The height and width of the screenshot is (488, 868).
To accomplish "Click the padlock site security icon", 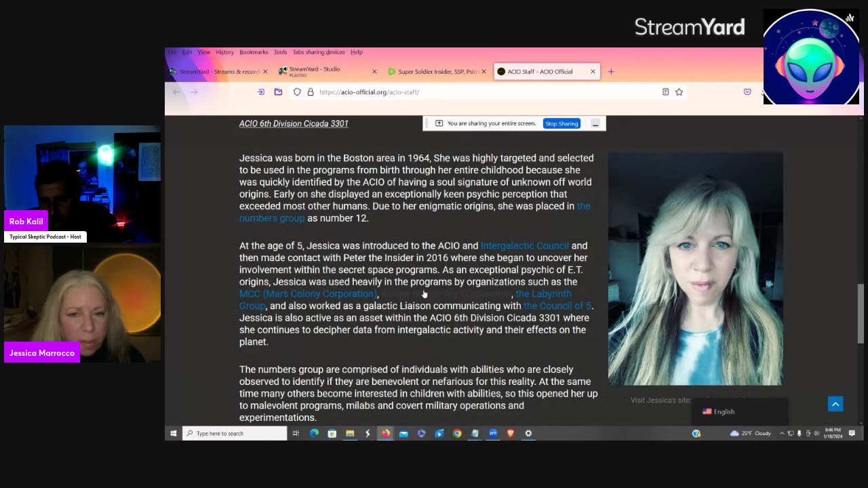I will [x=310, y=91].
